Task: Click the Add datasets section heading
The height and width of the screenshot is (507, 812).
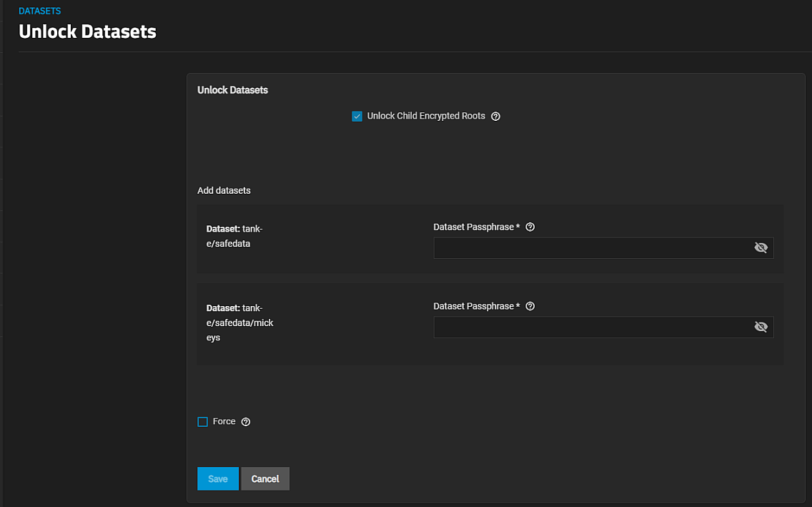Action: coord(224,191)
